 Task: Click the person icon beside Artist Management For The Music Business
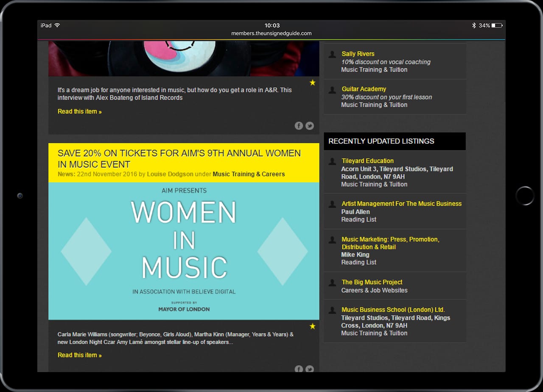pyautogui.click(x=333, y=204)
